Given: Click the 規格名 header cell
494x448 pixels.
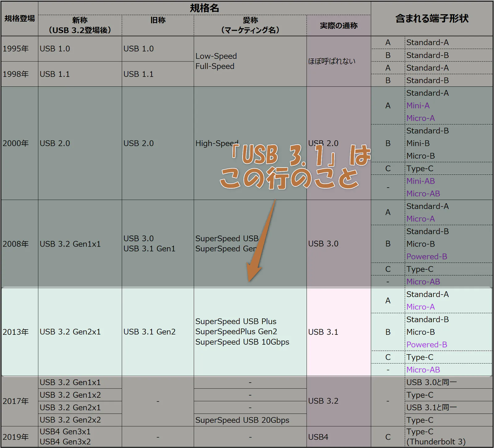Looking at the screenshot, I should [x=204, y=8].
